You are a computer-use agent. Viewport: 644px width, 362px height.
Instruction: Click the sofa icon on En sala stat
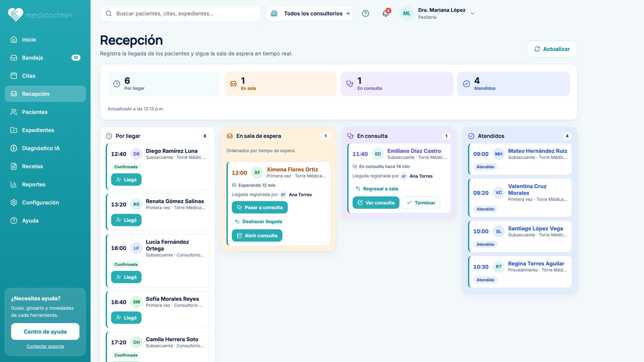[x=233, y=84]
